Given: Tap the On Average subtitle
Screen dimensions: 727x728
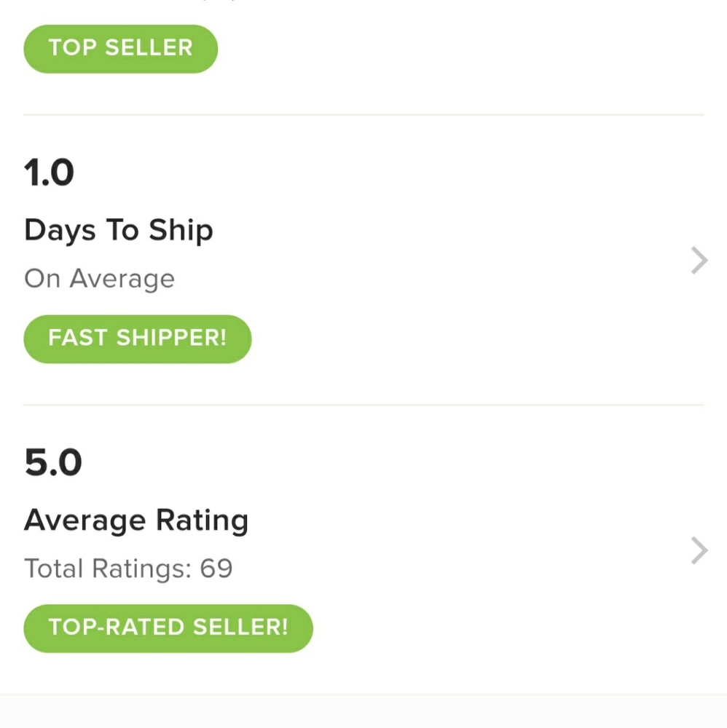Looking at the screenshot, I should click(99, 279).
